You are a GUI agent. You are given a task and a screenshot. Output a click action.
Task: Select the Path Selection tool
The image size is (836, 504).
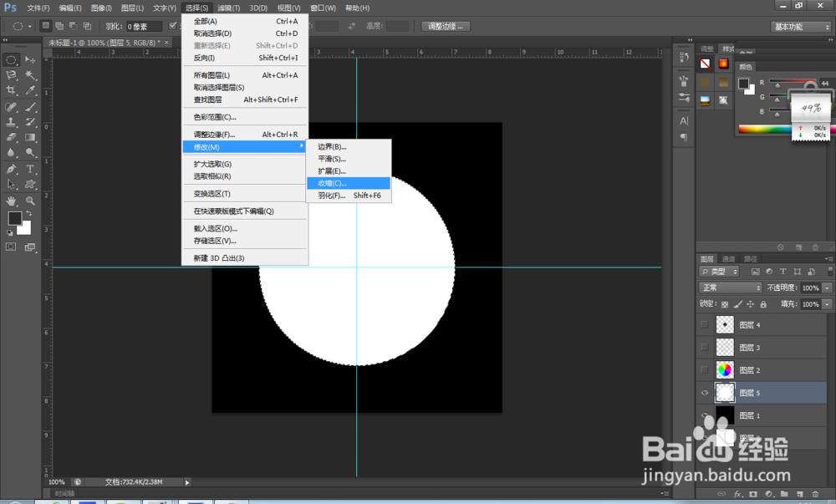click(11, 185)
